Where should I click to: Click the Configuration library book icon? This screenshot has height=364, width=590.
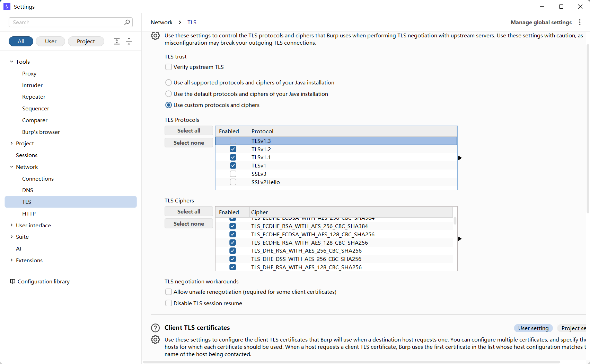coord(13,281)
